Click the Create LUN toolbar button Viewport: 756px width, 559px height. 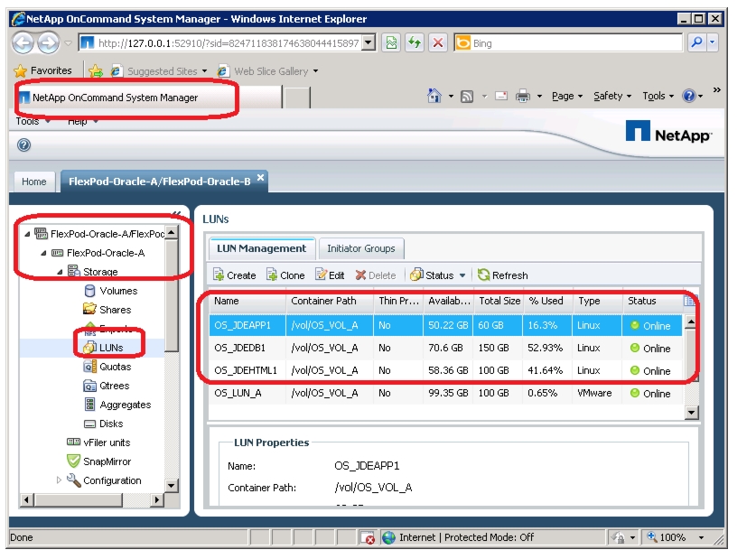coord(234,275)
